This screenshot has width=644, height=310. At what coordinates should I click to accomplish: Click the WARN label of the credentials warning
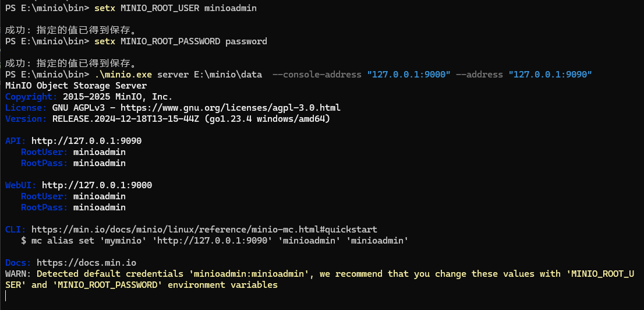(16, 274)
